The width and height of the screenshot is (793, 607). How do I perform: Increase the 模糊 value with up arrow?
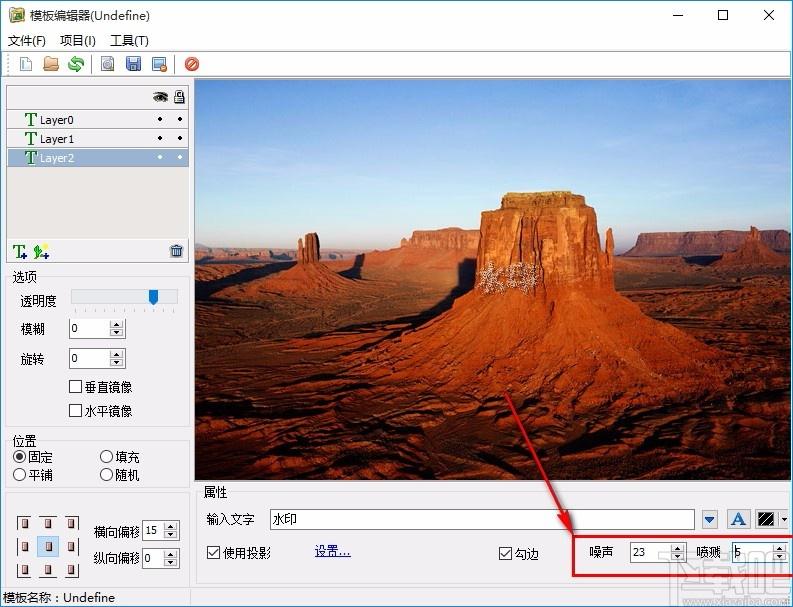pos(117,325)
